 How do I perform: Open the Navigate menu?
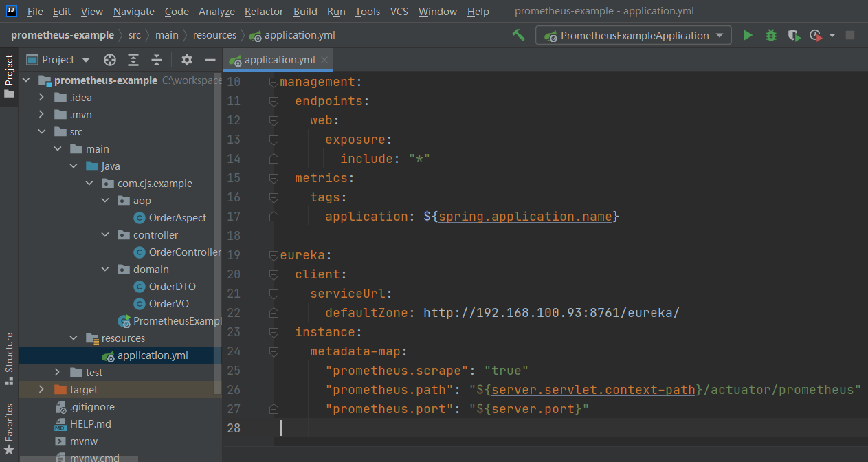(x=134, y=12)
